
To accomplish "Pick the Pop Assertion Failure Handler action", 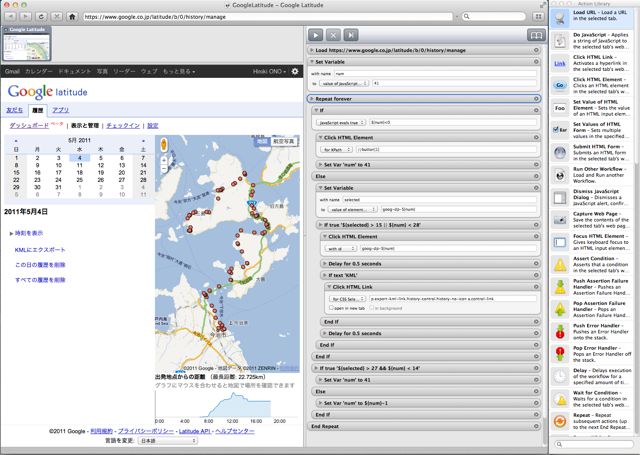I will [593, 309].
